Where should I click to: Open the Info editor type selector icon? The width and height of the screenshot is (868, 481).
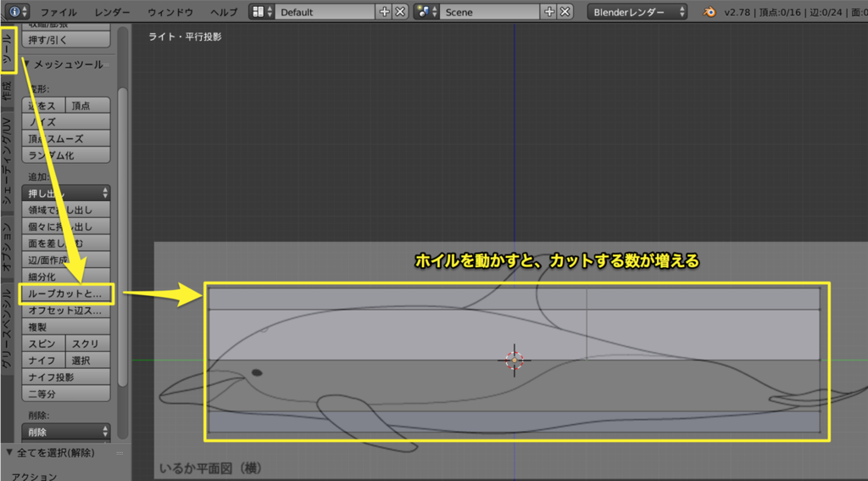tap(18, 12)
